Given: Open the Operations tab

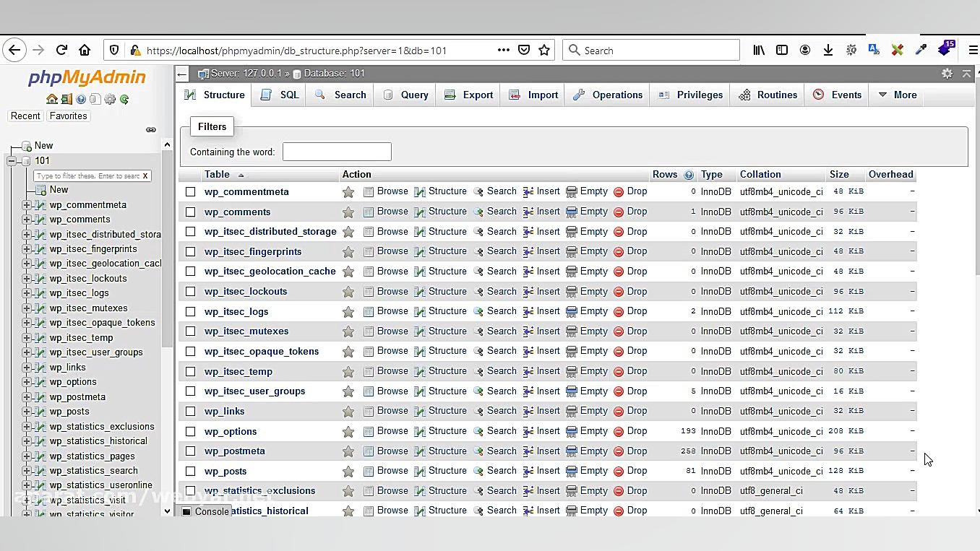Looking at the screenshot, I should coord(608,95).
